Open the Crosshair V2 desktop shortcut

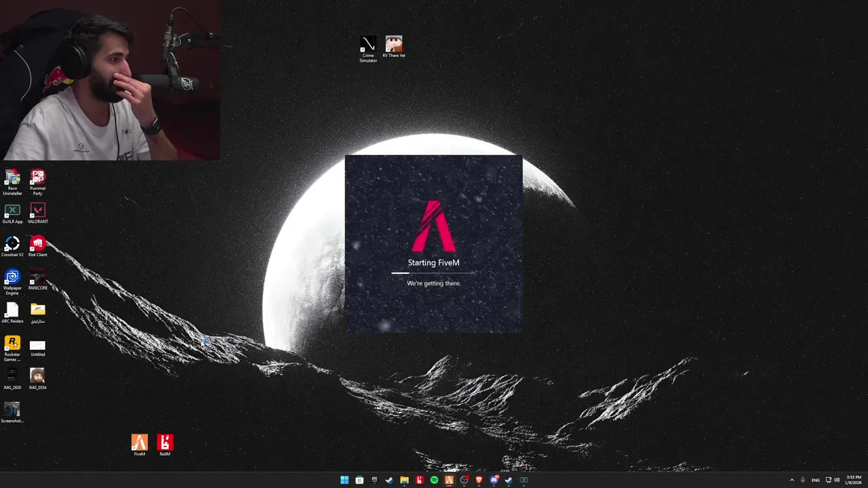(x=12, y=247)
